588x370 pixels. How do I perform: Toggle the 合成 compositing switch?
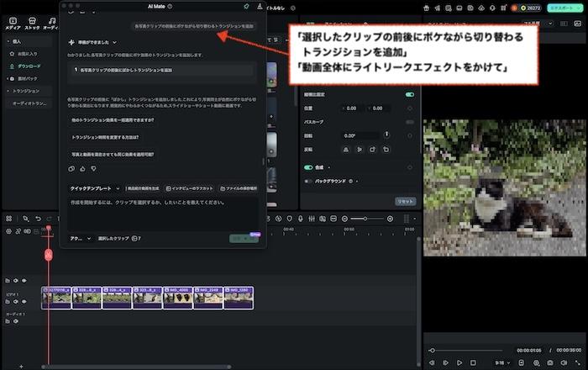click(x=308, y=167)
